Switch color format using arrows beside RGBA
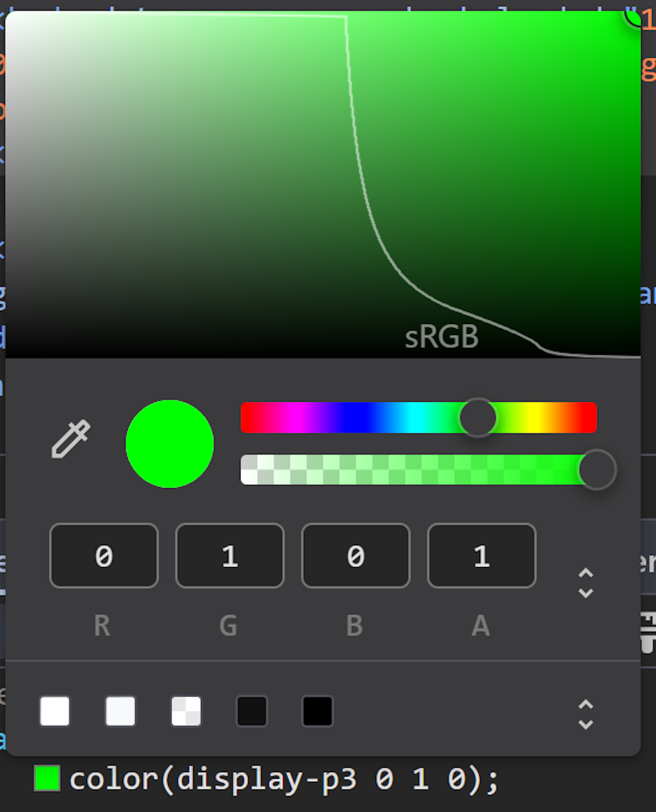Image resolution: width=656 pixels, height=812 pixels. coord(586,583)
